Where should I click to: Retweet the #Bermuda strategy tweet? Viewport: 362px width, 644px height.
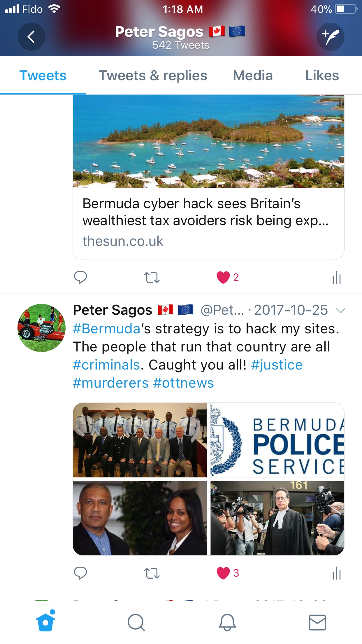point(152,573)
